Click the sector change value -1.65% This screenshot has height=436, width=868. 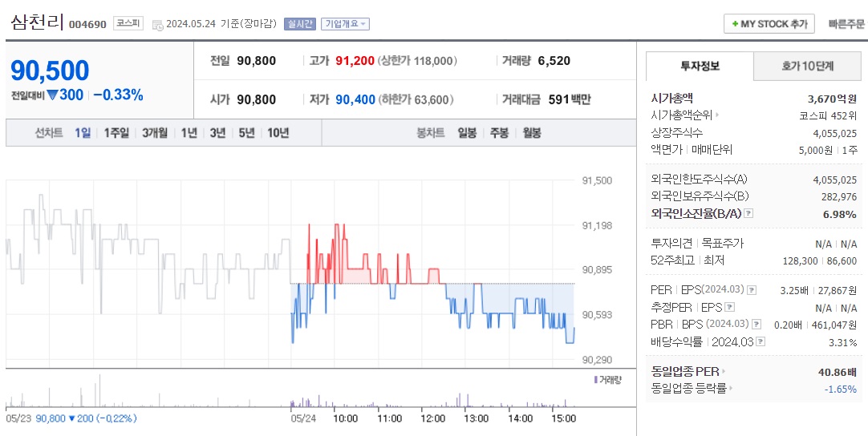click(840, 389)
